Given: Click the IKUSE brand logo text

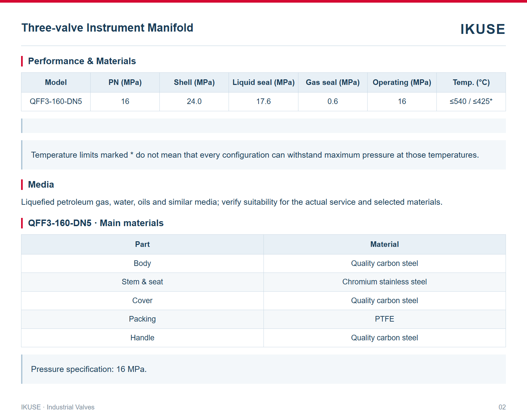Looking at the screenshot, I should point(483,29).
